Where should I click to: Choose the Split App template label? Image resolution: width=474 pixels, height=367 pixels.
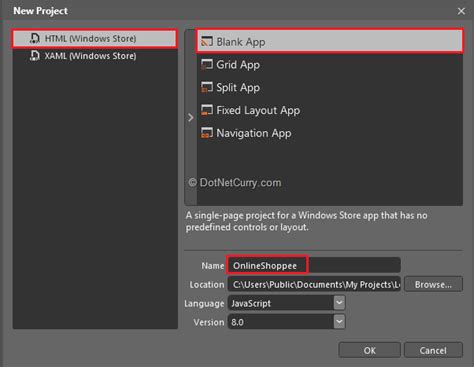pyautogui.click(x=238, y=88)
